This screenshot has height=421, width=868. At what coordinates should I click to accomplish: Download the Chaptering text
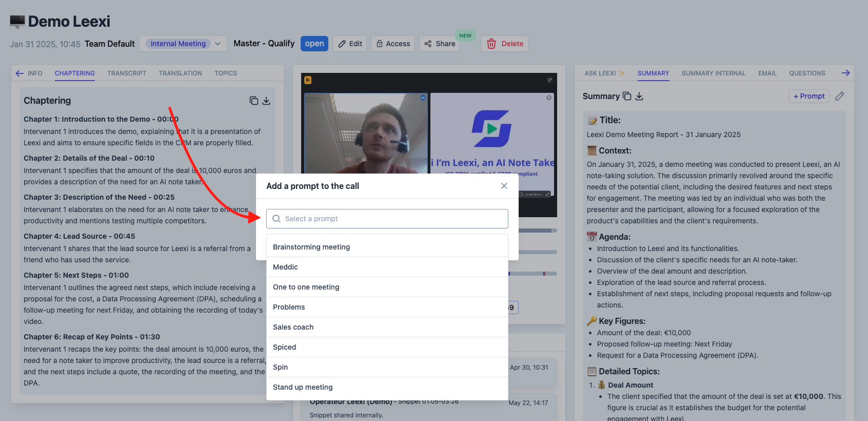(x=266, y=101)
